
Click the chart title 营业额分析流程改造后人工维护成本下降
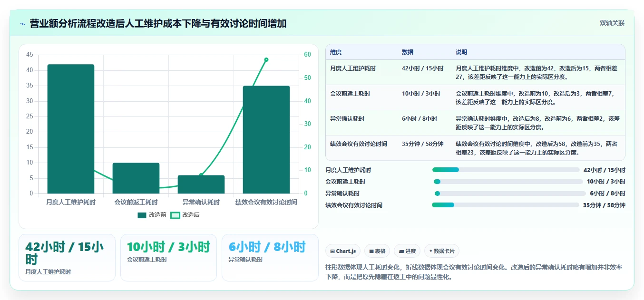158,24
